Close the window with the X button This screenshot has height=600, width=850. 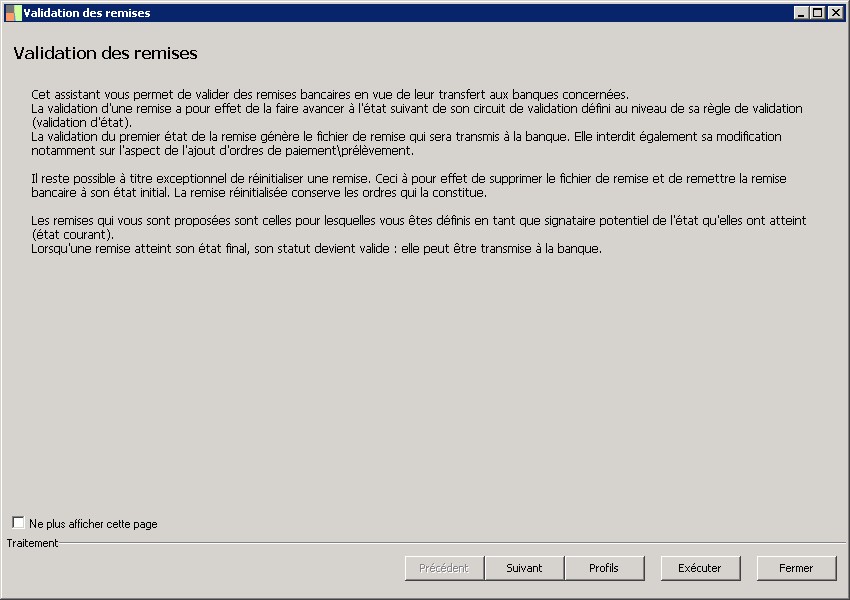[834, 13]
